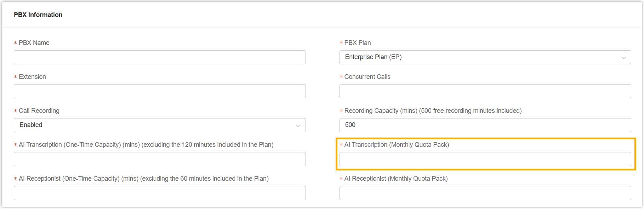Screen dimensions: 644x209
Task: Click the 'Concurrent Calls' field label
Action: 367,77
